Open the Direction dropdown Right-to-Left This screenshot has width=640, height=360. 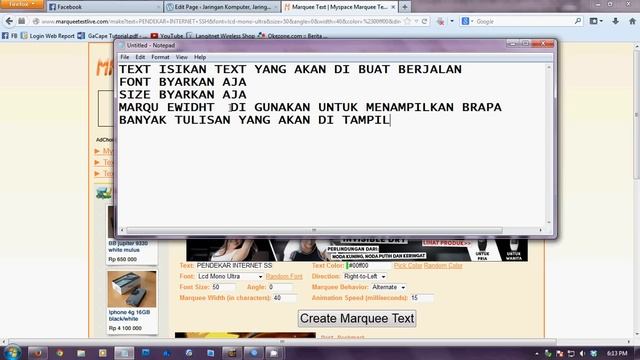(364, 276)
